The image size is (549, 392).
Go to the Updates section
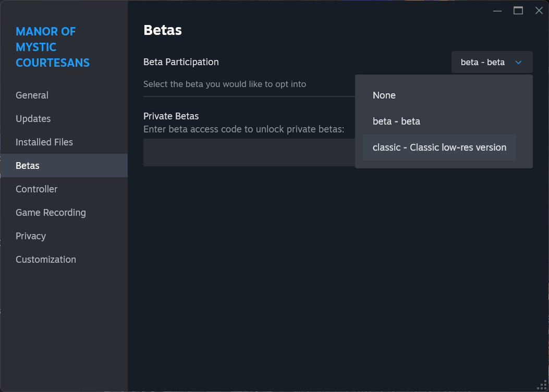coord(33,119)
